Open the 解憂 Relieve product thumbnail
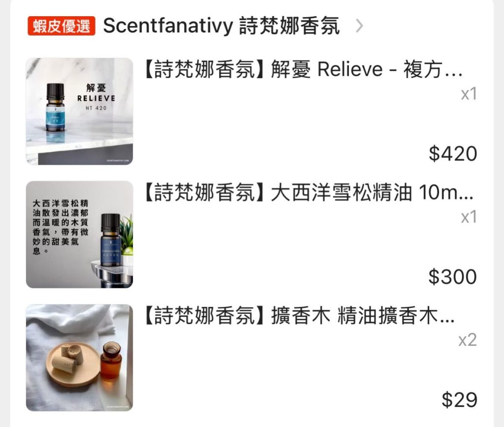This screenshot has height=427, width=504. click(x=79, y=112)
